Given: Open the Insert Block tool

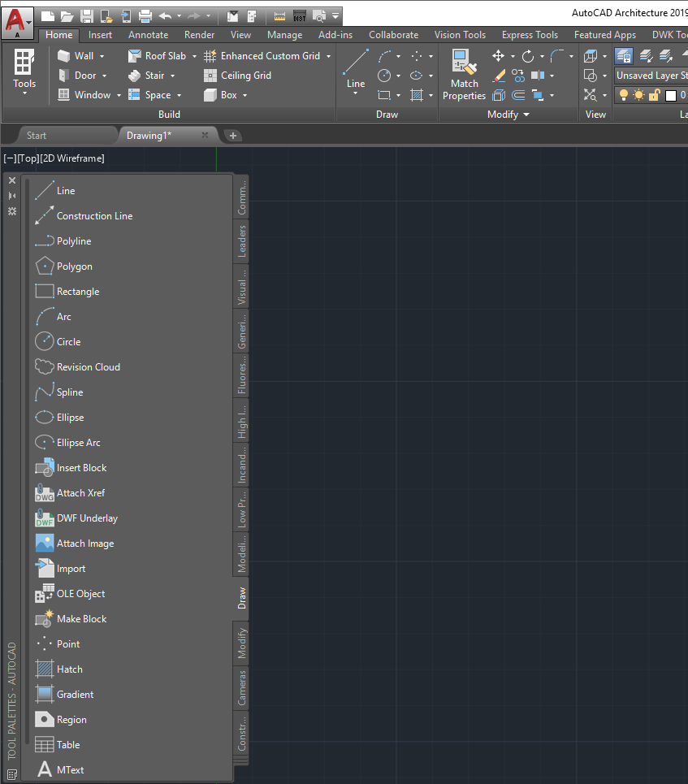Looking at the screenshot, I should 80,467.
